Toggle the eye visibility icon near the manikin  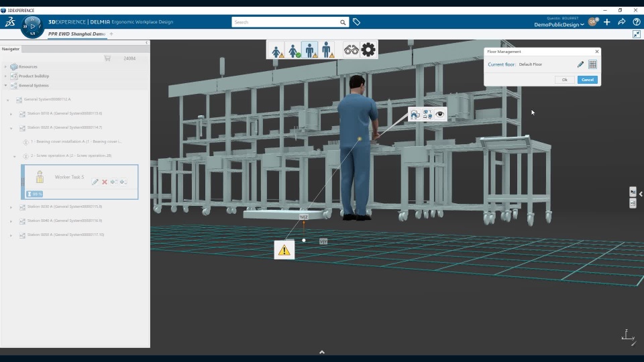439,115
